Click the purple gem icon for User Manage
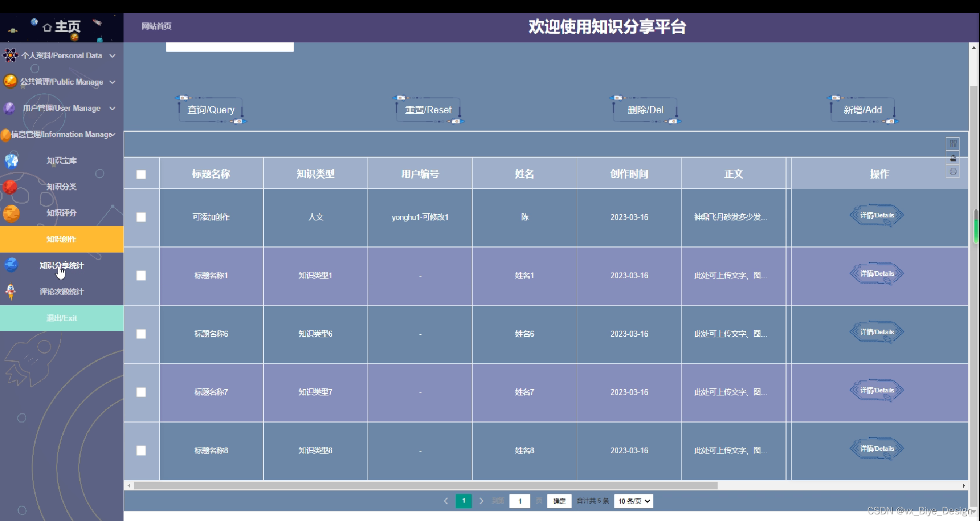Viewport: 980px width, 521px height. pyautogui.click(x=10, y=108)
